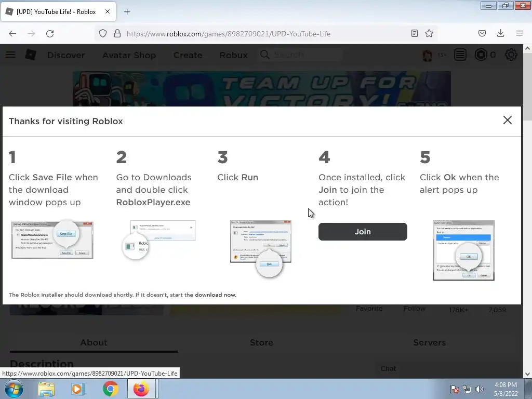This screenshot has height=399, width=532.
Task: Open the Robux menu item
Action: [233, 55]
